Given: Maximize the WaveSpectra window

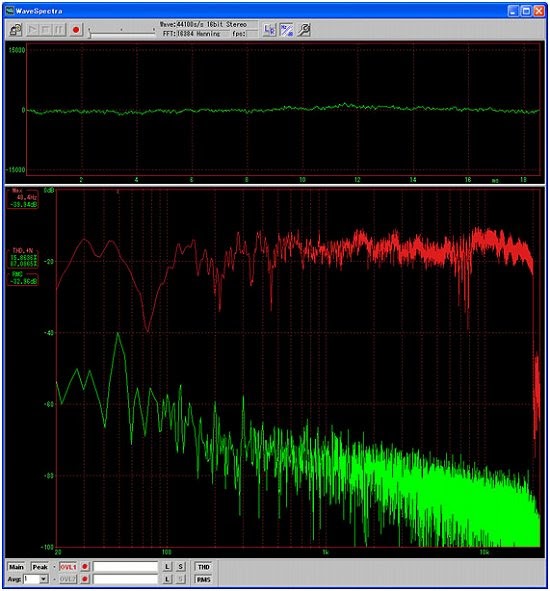Looking at the screenshot, I should (x=526, y=11).
